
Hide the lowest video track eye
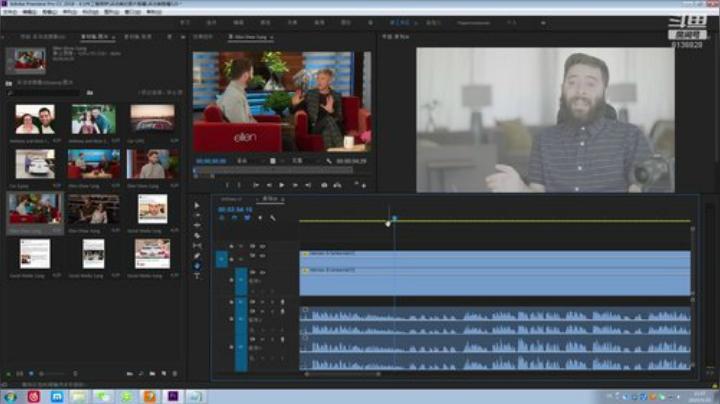[263, 272]
